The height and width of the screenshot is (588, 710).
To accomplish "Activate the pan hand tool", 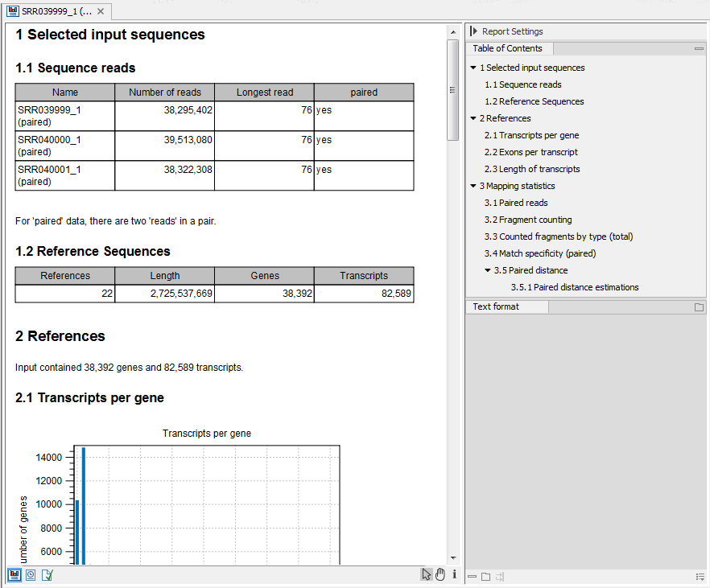I will (440, 574).
